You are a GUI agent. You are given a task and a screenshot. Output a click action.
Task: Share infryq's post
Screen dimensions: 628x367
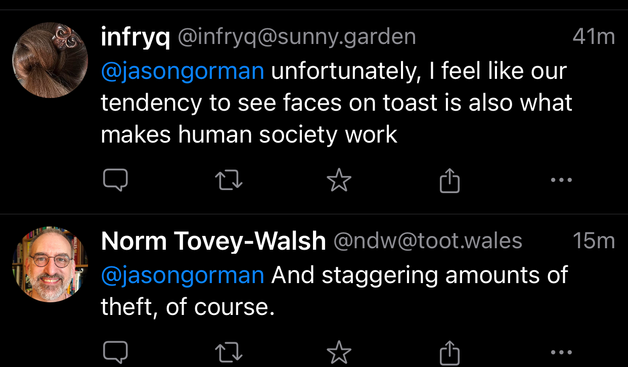[x=449, y=180]
